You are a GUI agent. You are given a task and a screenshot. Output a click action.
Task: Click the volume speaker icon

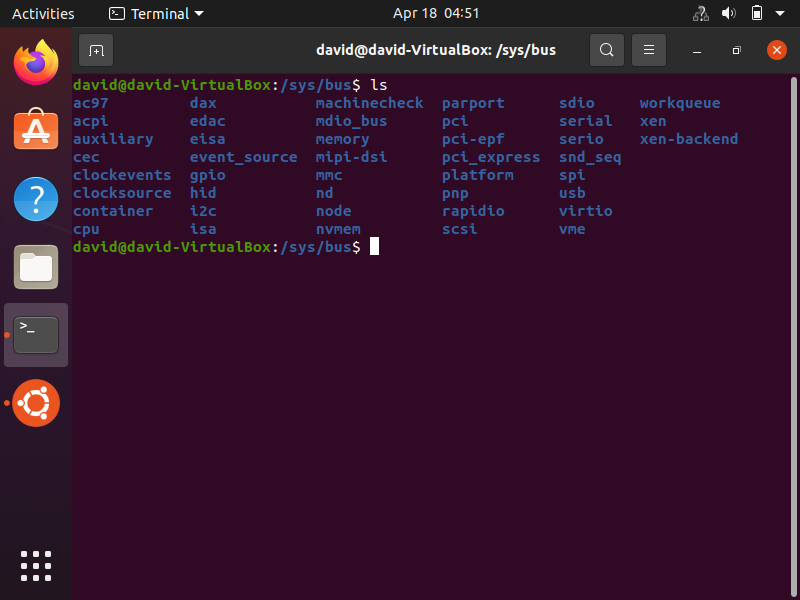729,14
